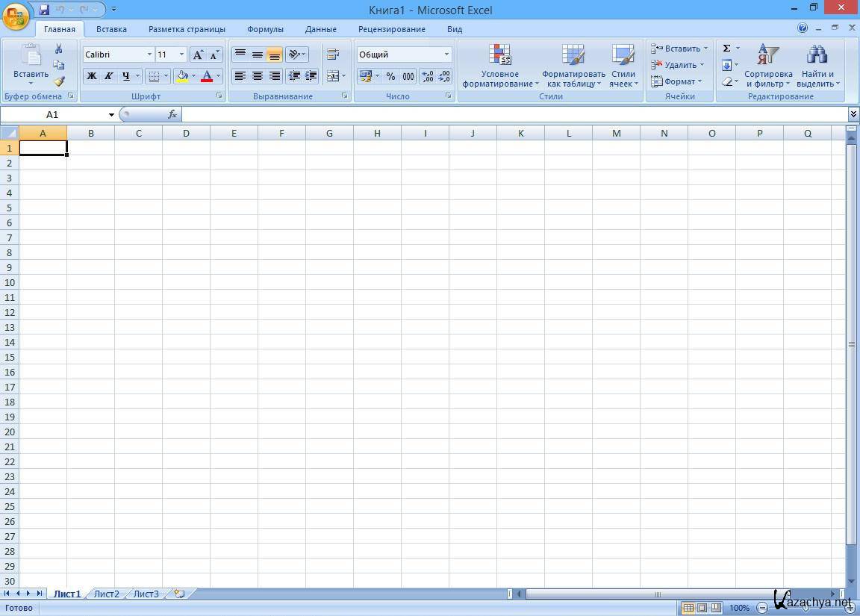Open the Общий number format dropdown
Image resolution: width=860 pixels, height=616 pixels.
446,55
